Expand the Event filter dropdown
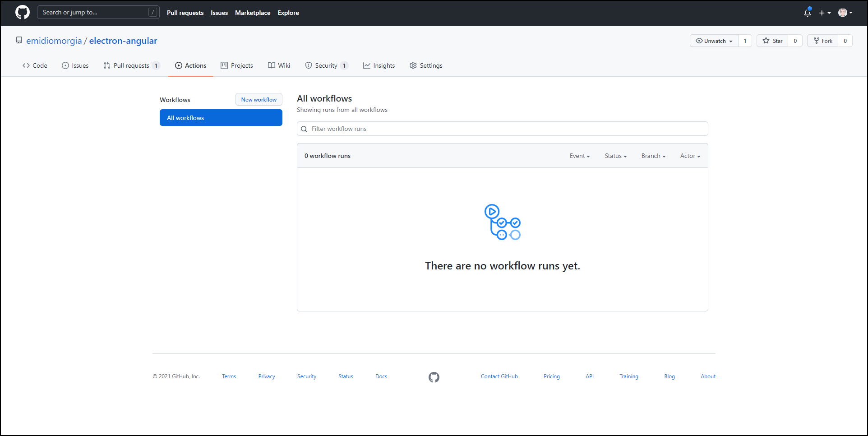Image resolution: width=868 pixels, height=436 pixels. click(x=579, y=156)
